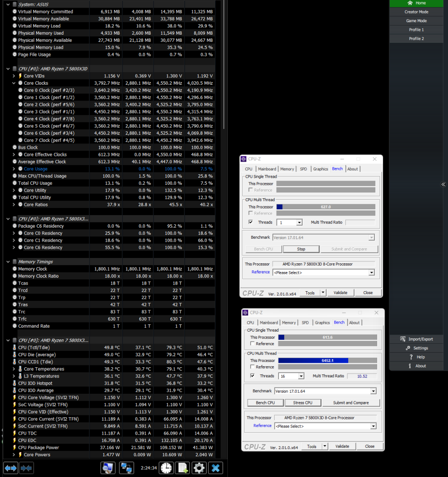Enable Single Thread Reference checkbox in lower CPU-Z
448x477 pixels.
point(252,344)
